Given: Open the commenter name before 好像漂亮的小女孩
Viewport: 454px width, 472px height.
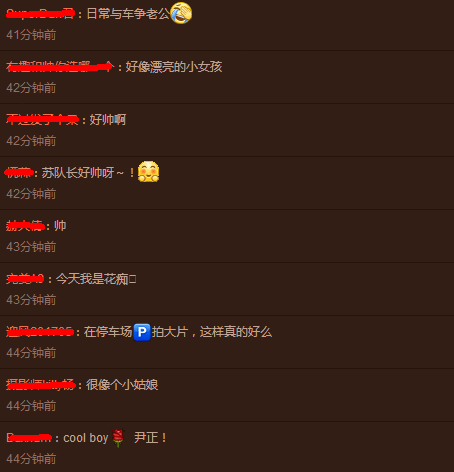Looking at the screenshot, I should (60, 67).
